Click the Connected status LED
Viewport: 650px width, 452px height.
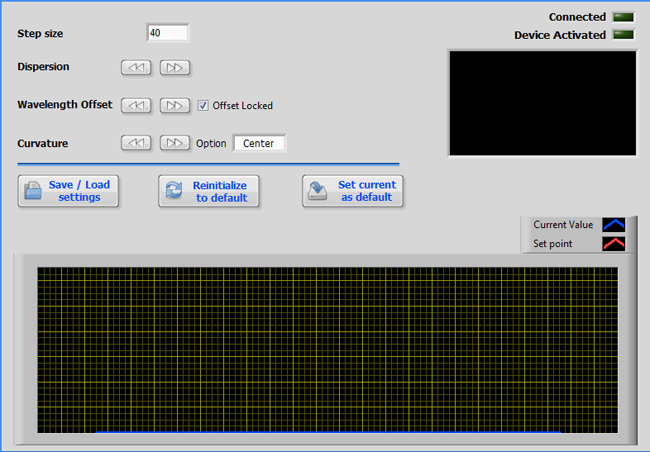click(x=623, y=17)
